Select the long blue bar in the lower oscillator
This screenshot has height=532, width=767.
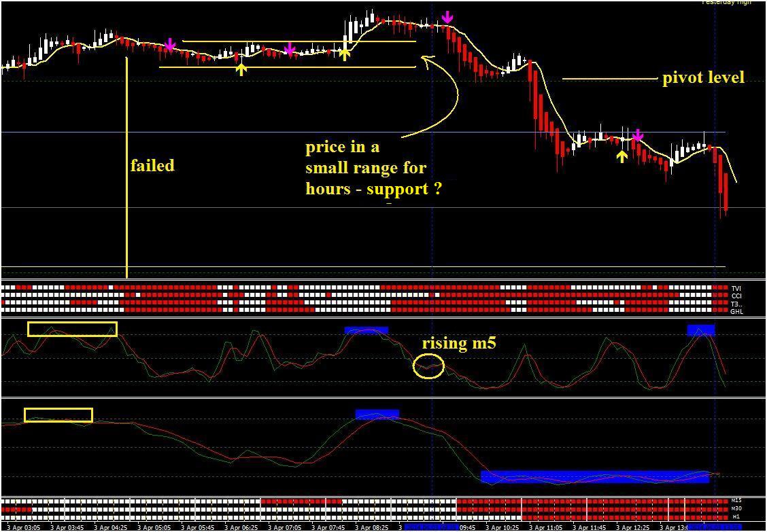pyautogui.click(x=595, y=476)
